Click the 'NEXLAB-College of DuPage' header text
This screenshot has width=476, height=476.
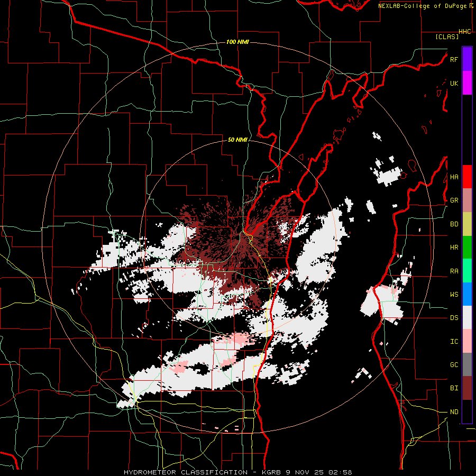pos(423,6)
